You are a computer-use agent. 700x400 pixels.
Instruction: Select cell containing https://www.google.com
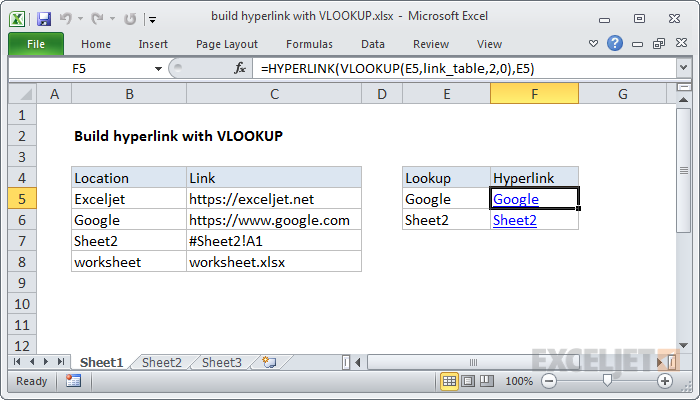point(274,220)
